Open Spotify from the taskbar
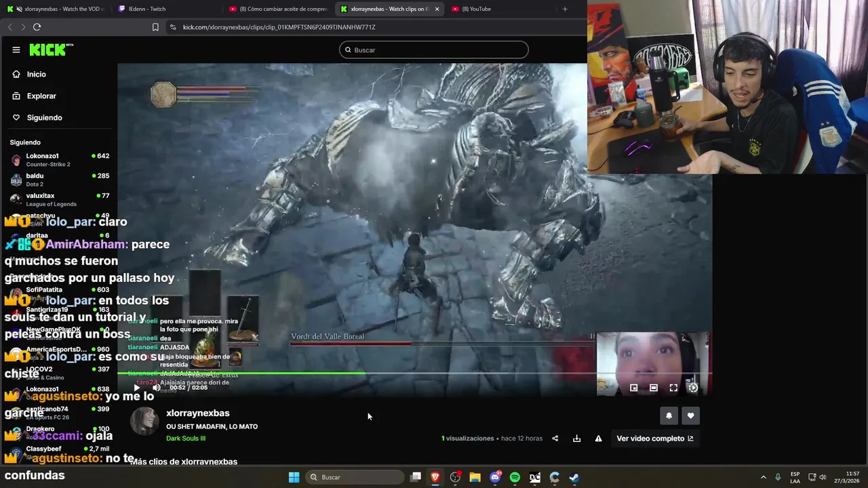Screen dimensions: 868x488 515,477
